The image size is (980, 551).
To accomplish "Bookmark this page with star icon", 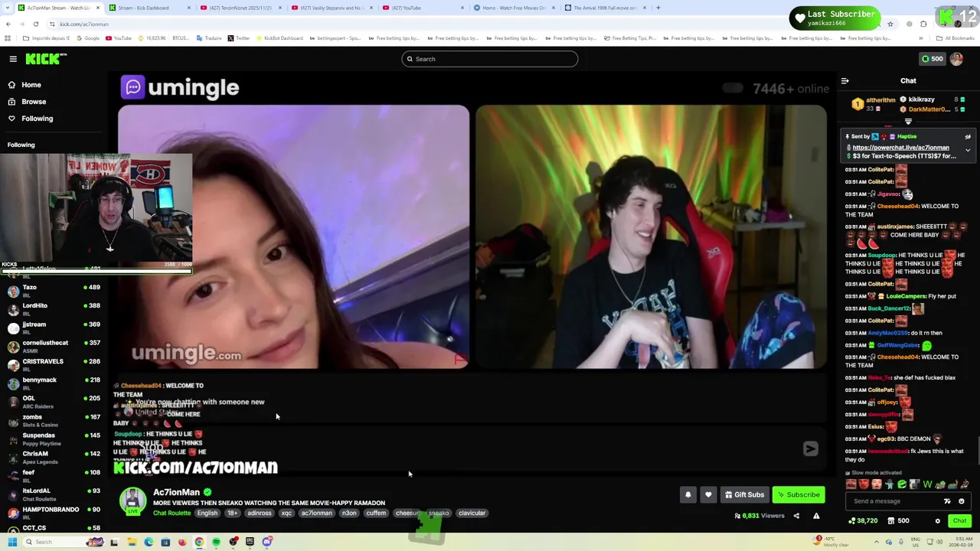I will (x=890, y=24).
